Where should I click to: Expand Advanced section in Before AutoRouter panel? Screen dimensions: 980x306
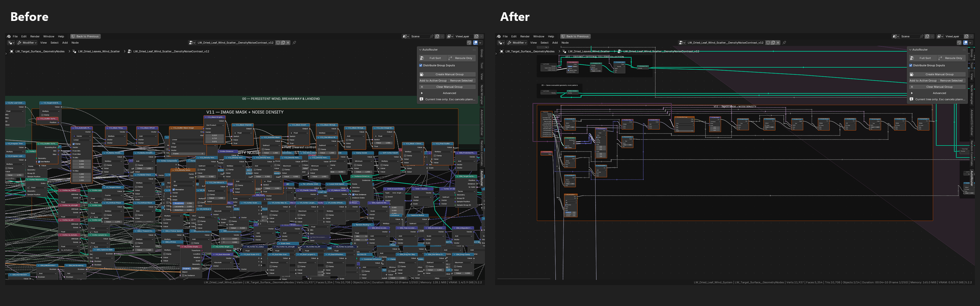[x=447, y=93]
